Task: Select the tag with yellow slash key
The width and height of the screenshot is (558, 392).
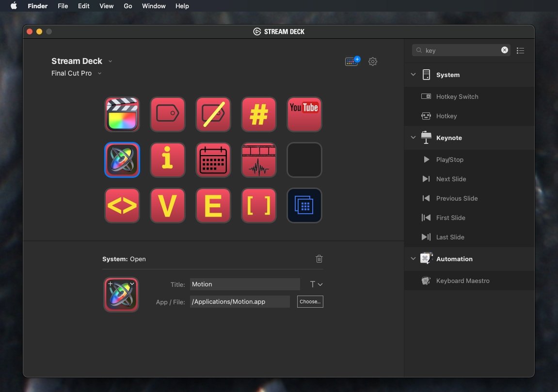Action: pos(213,114)
